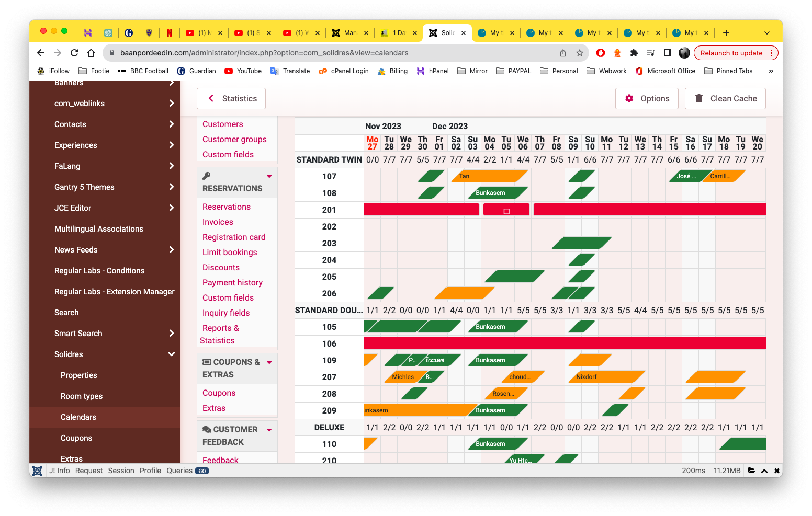The height and width of the screenshot is (516, 812).
Task: Open folder icon in debug bar
Action: pyautogui.click(x=752, y=471)
